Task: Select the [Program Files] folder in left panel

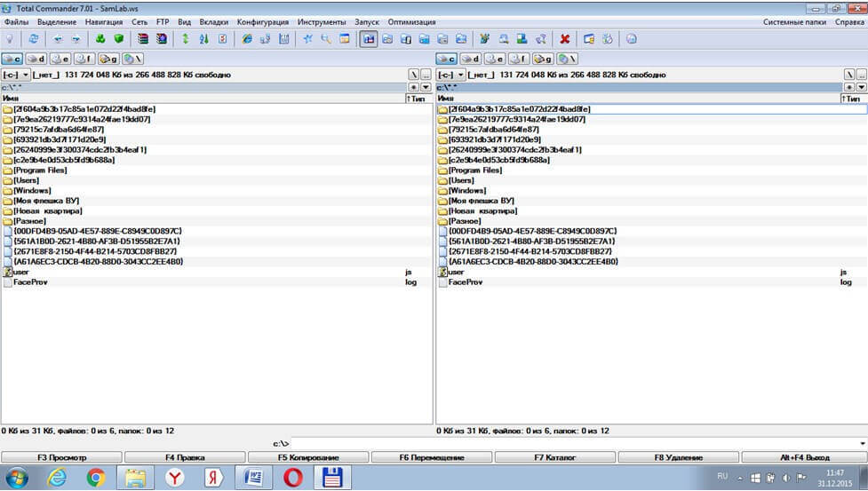Action: click(40, 170)
